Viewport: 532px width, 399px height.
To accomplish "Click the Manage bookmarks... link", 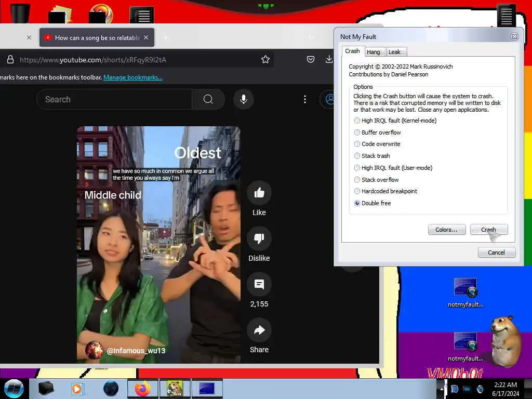I will pyautogui.click(x=132, y=77).
